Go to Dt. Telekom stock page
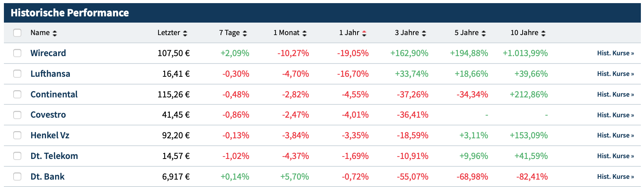Viewport: 644px width, 187px height. click(x=54, y=156)
